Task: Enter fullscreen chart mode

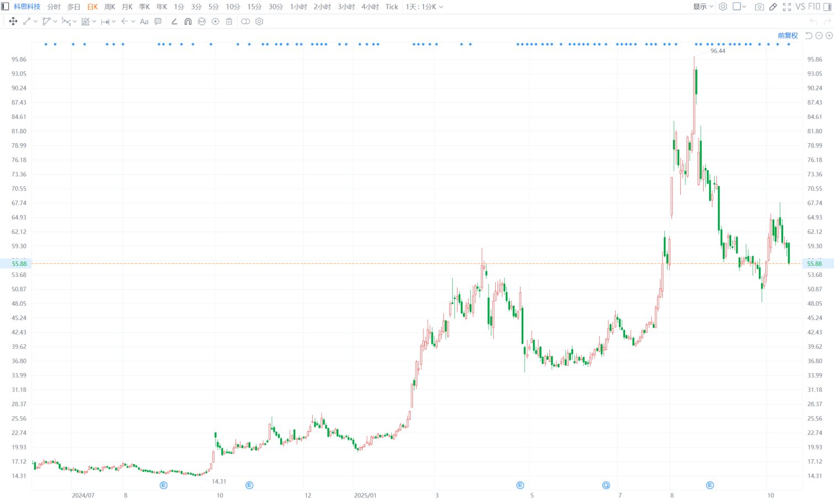Action: [x=787, y=7]
